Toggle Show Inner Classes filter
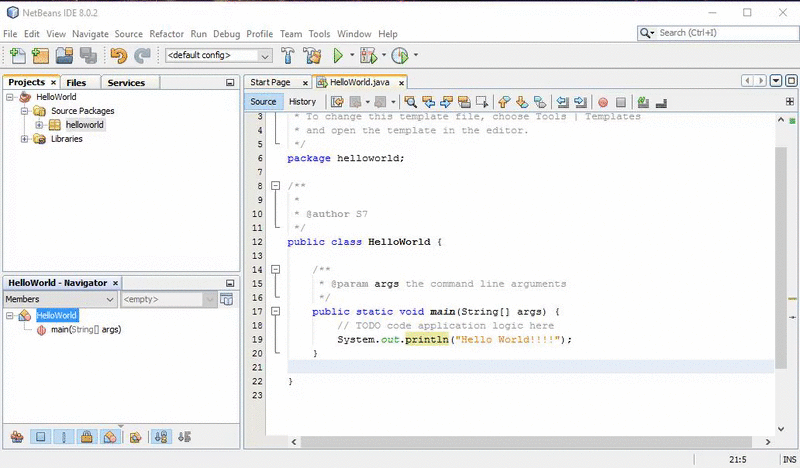Viewport: 800px width, 468px height. coord(110,437)
